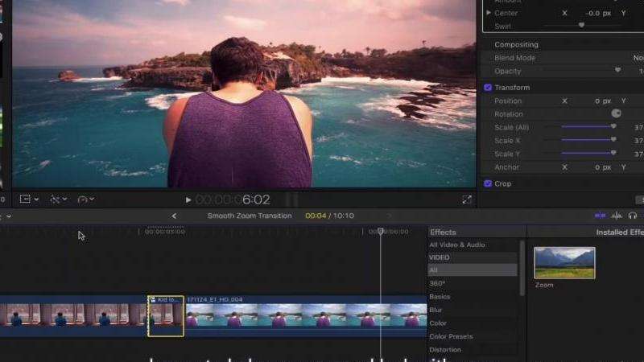Click the viewer timecode display
This screenshot has height=362, width=644.
pos(233,200)
